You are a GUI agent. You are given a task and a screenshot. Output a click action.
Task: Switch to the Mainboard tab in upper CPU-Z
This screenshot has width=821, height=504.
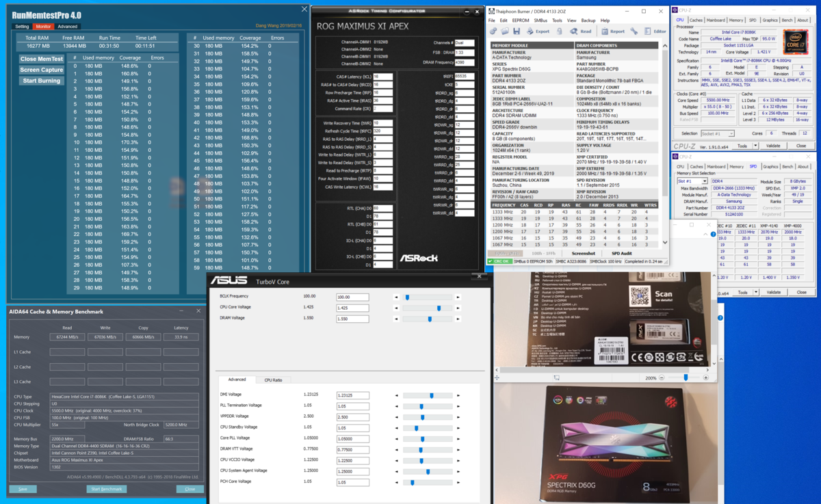point(716,20)
